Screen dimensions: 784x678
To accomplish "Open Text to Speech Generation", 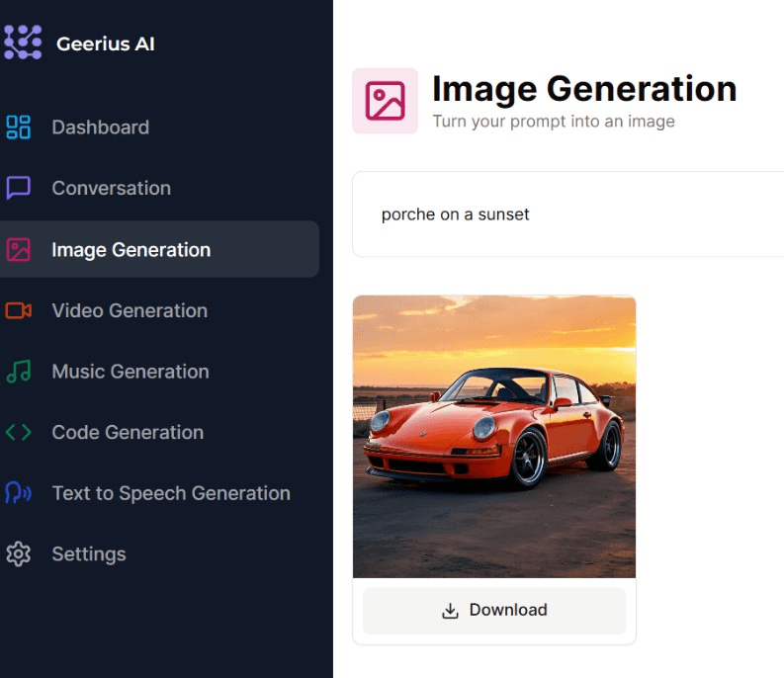I will point(171,493).
